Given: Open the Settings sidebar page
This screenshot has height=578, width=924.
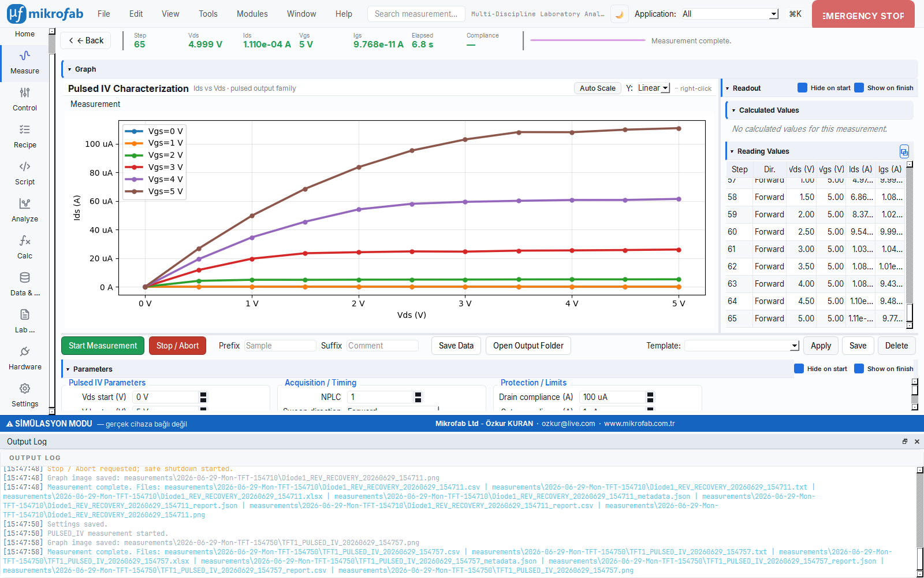Looking at the screenshot, I should pyautogui.click(x=25, y=396).
